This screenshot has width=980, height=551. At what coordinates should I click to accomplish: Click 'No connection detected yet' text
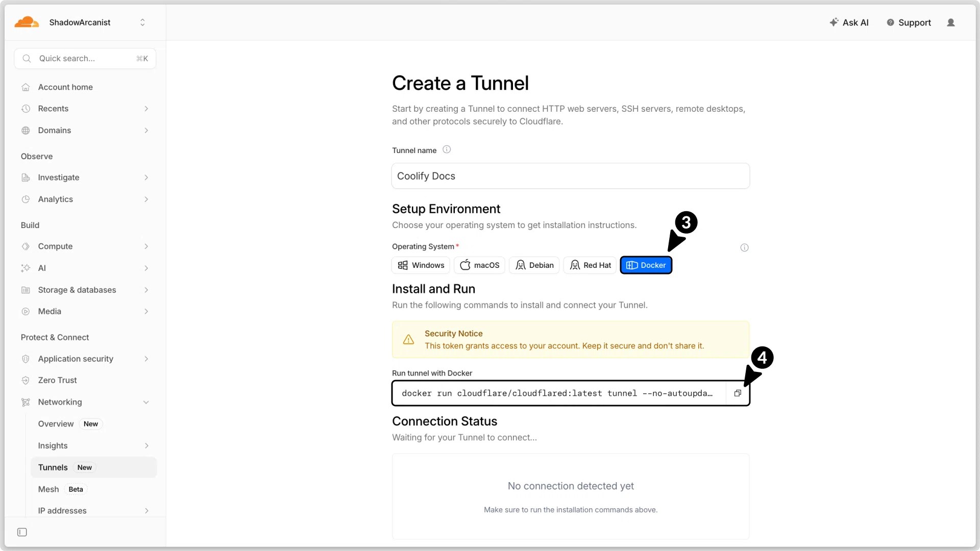pyautogui.click(x=571, y=486)
